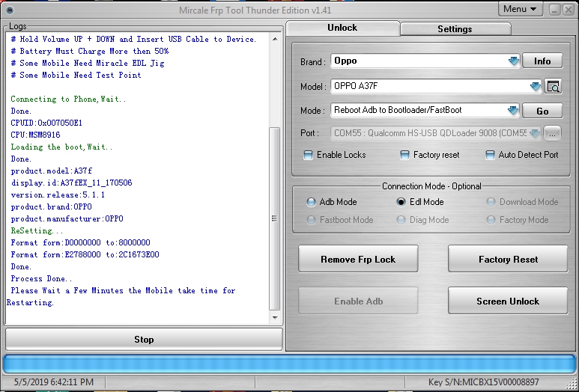This screenshot has width=579, height=392.
Task: Click the product.model:A37f log line
Action: point(52,171)
